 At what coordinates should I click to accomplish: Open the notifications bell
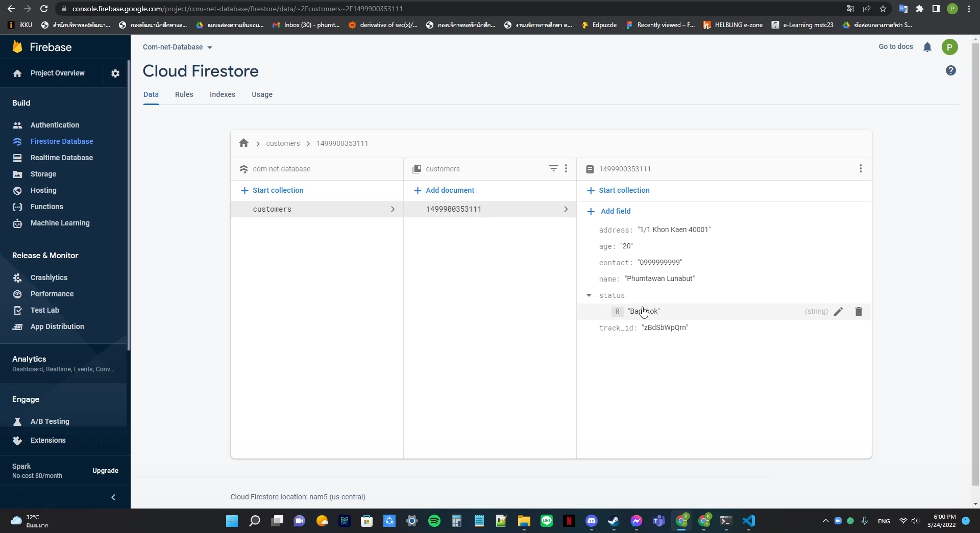928,47
